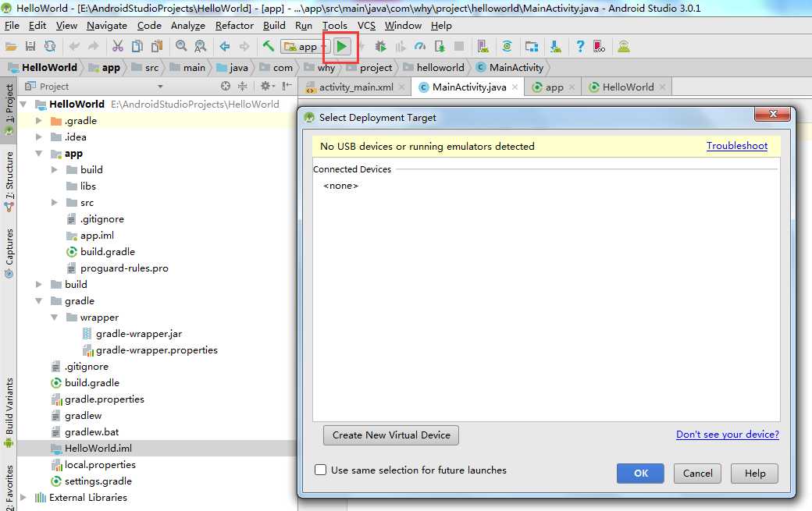
Task: Open Project Structure icon
Action: 532,47
